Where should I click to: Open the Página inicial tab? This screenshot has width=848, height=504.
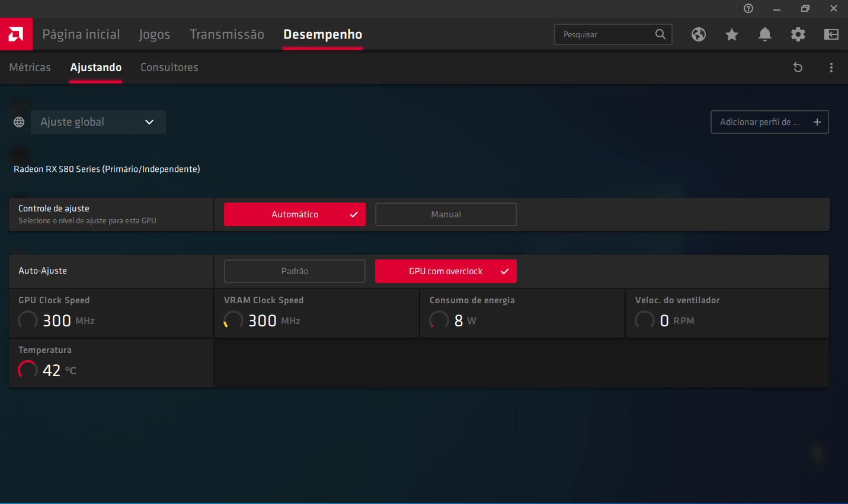(x=81, y=34)
